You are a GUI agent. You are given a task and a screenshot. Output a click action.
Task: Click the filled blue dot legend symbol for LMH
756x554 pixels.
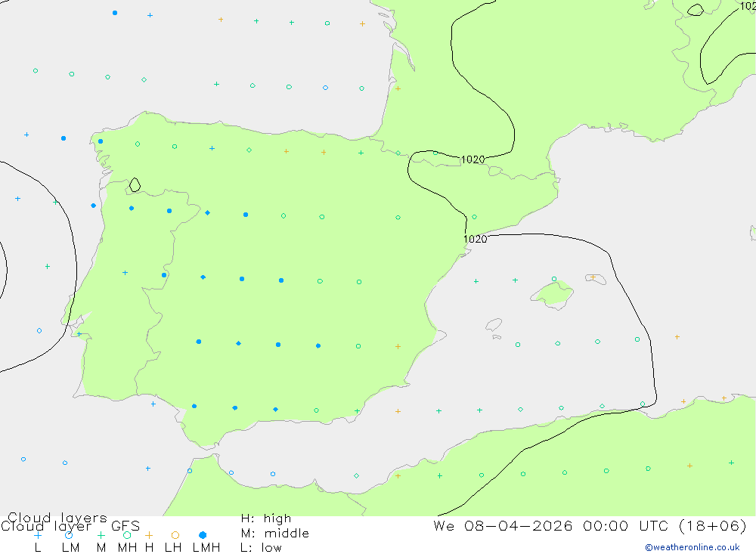[203, 535]
